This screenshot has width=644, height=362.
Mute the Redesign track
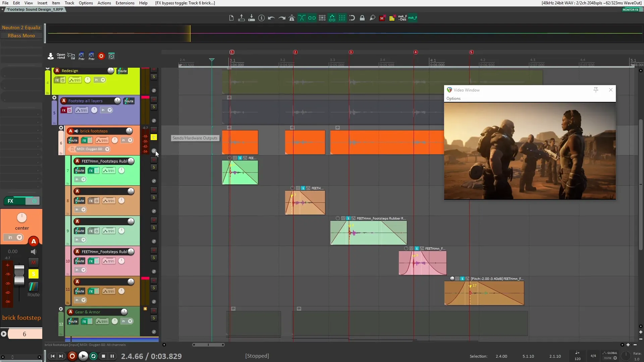coord(154,70)
